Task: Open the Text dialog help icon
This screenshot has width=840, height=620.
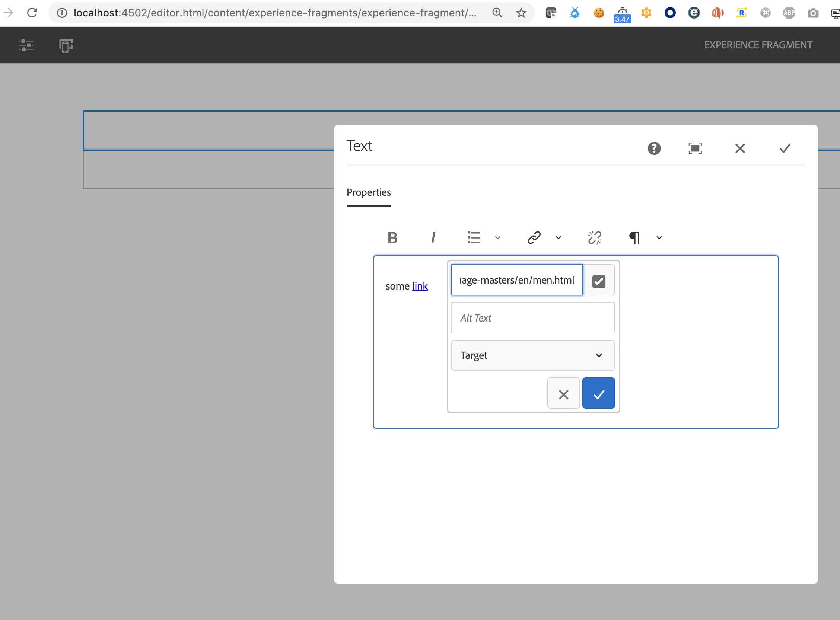Action: click(x=654, y=148)
